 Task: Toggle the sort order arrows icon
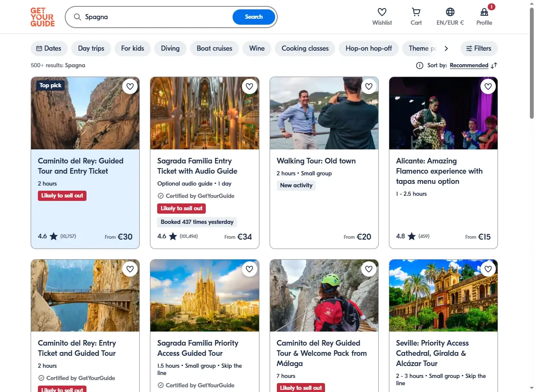[x=494, y=66]
